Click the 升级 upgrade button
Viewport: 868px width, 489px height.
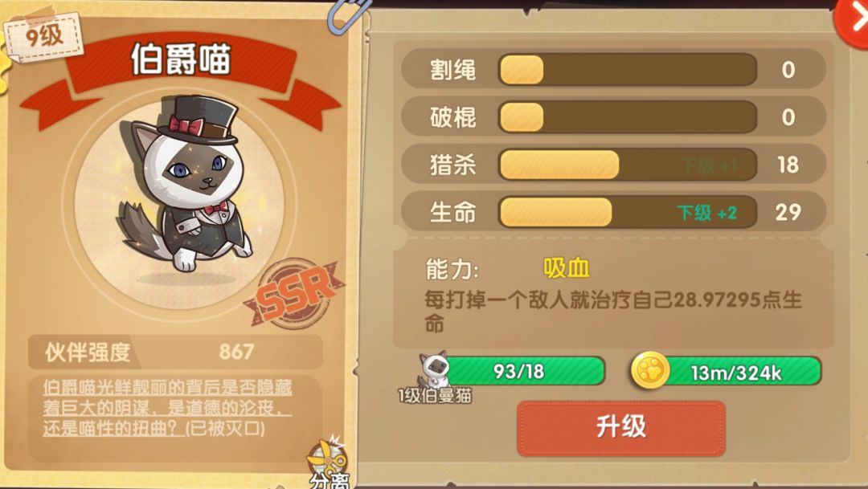(x=621, y=429)
